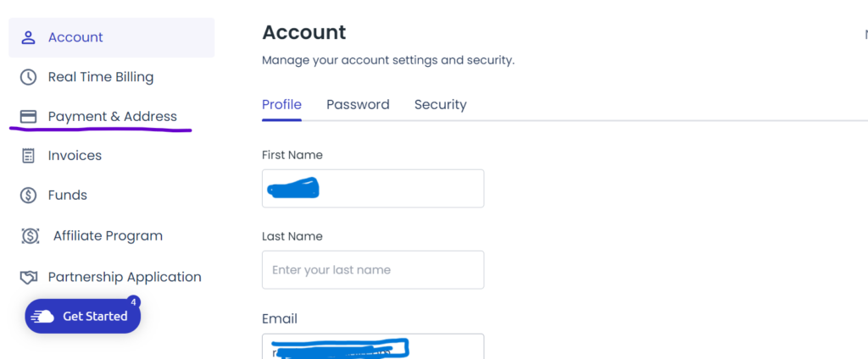Go to Payment & Address section

pyautogui.click(x=111, y=117)
